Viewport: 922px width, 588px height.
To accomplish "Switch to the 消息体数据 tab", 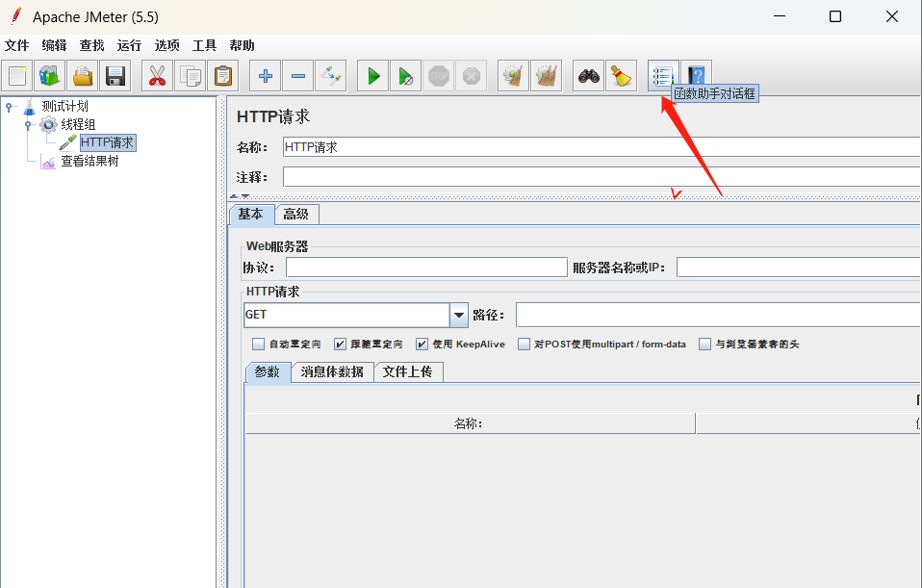I will [332, 371].
